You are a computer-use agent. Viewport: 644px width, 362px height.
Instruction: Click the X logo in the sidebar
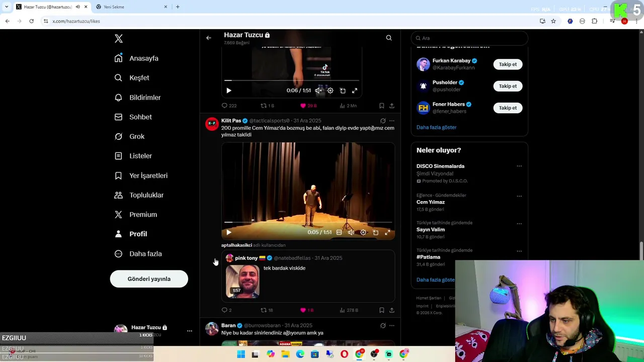(x=119, y=39)
